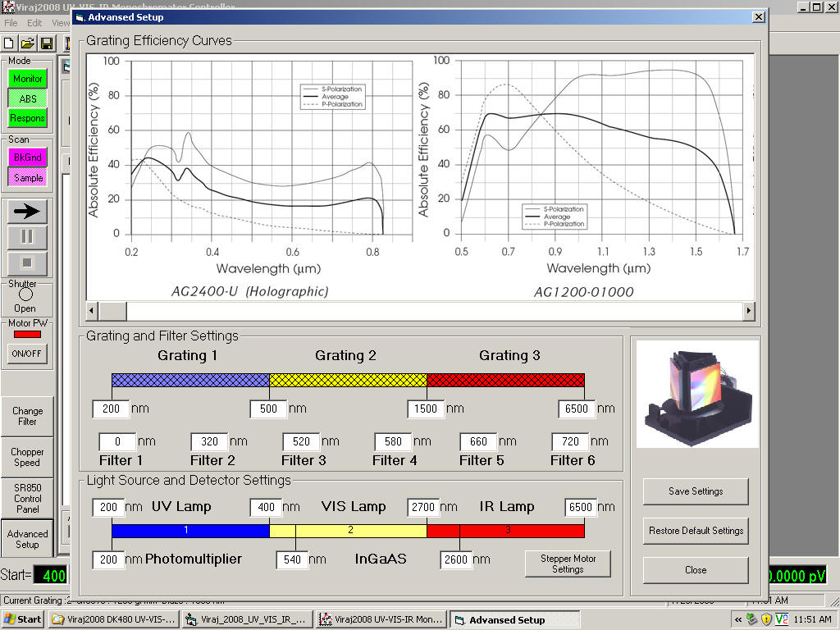This screenshot has width=840, height=630.
Task: Click the Save floppy disk toolbar icon
Action: tap(47, 43)
